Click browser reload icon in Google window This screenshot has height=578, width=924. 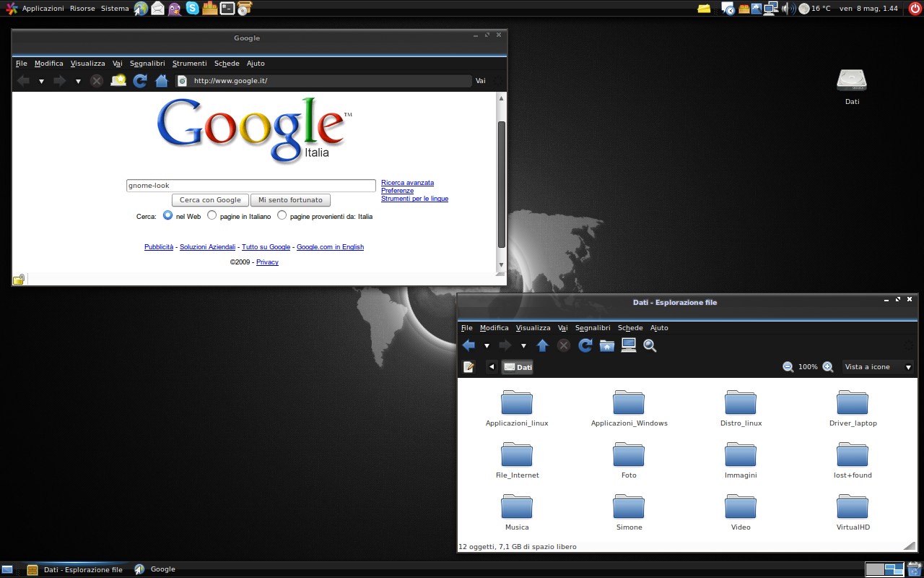click(140, 81)
